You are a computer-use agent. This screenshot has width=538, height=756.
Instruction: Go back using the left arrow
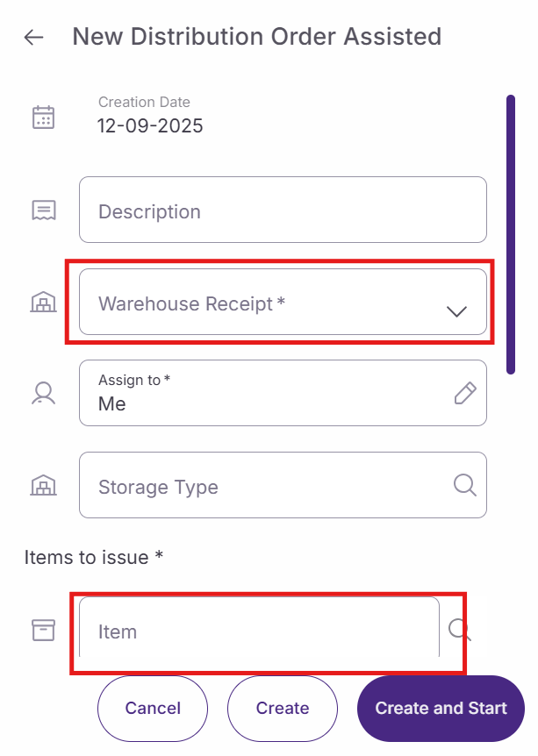coord(33,38)
